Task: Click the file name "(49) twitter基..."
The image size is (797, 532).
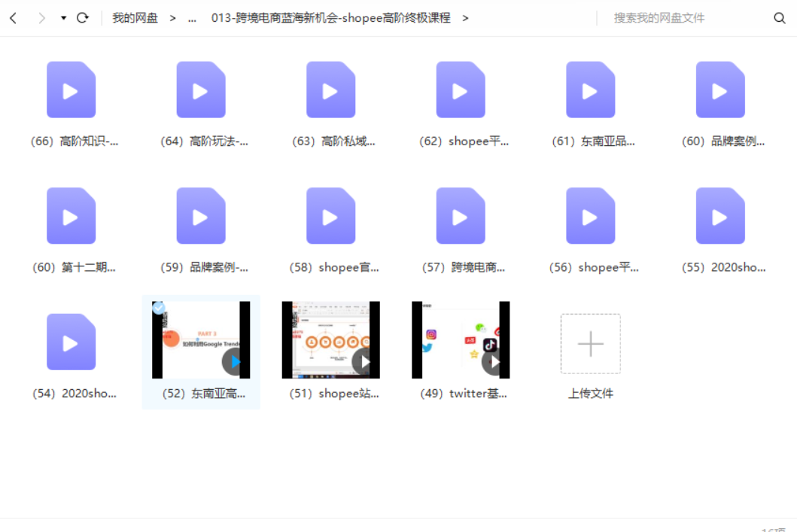Action: [464, 394]
